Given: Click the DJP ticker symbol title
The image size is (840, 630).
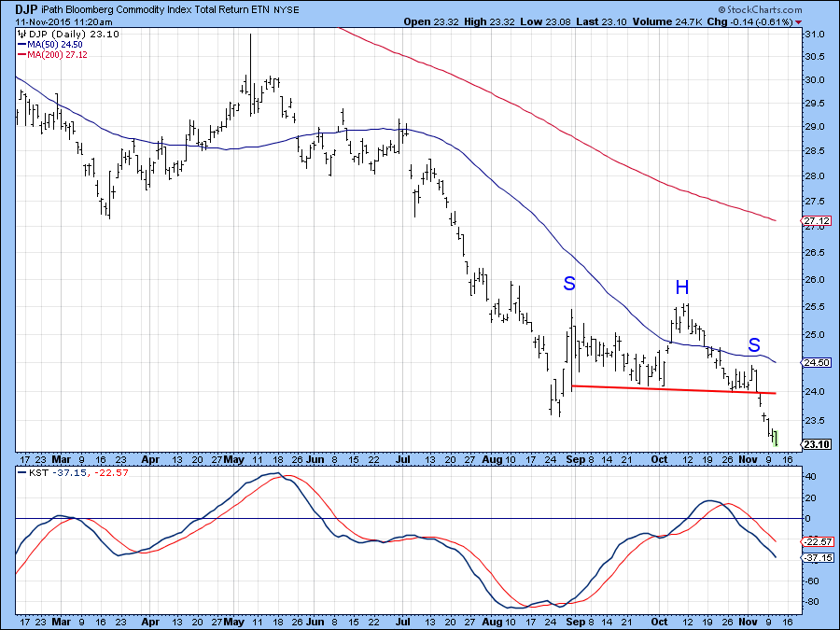Looking at the screenshot, I should pyautogui.click(x=25, y=8).
